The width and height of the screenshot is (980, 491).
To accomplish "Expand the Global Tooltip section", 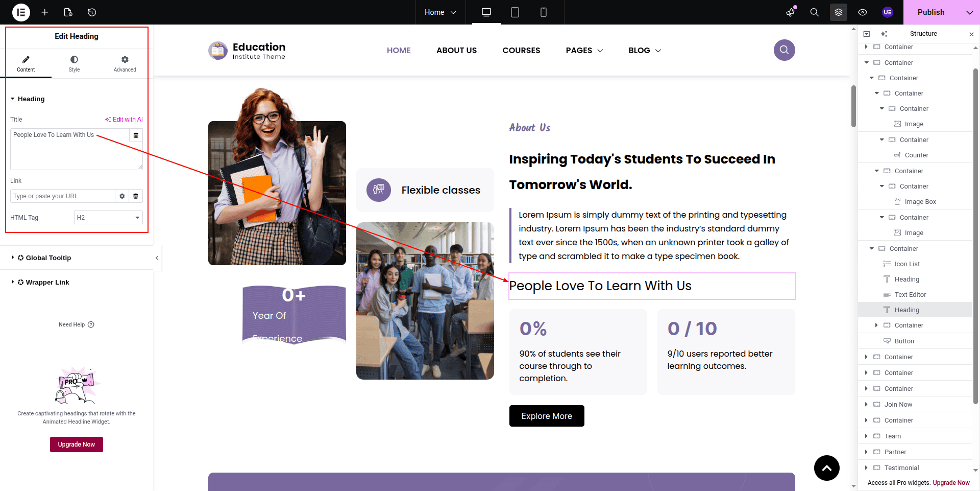I will click(x=48, y=258).
